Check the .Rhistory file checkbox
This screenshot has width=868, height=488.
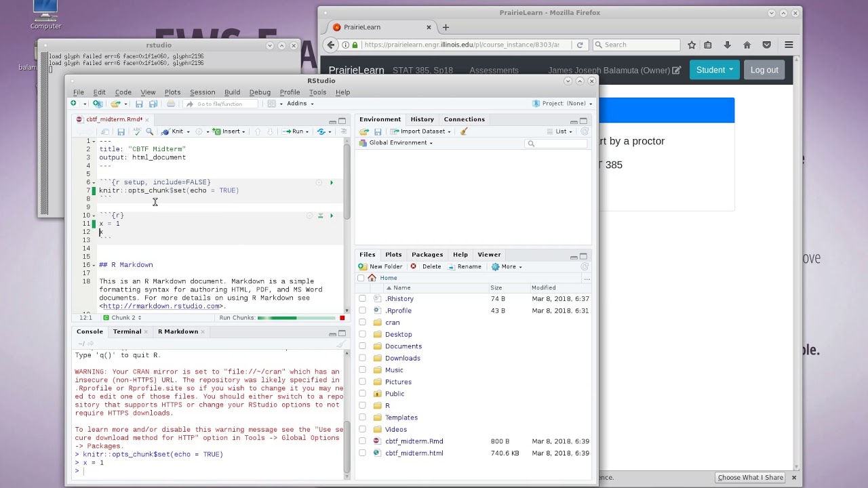coord(362,299)
